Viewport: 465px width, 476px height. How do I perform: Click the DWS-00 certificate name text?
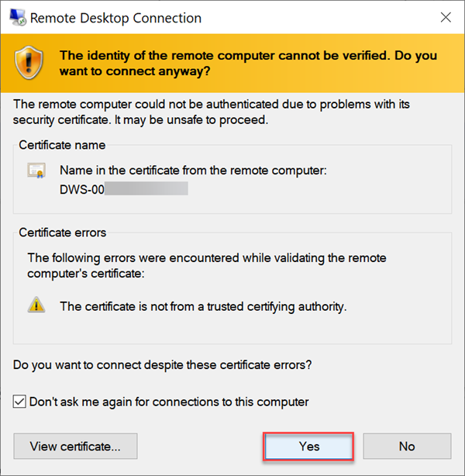tap(81, 188)
